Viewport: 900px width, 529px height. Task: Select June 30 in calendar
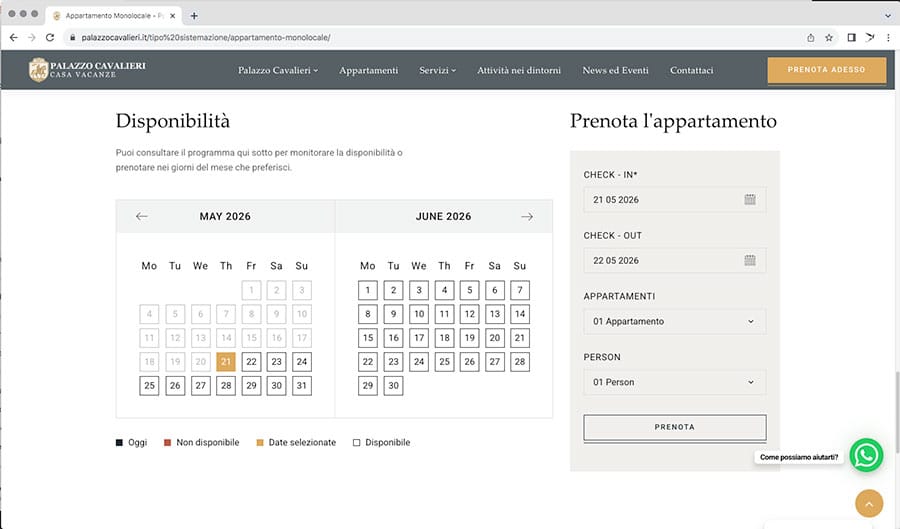393,386
